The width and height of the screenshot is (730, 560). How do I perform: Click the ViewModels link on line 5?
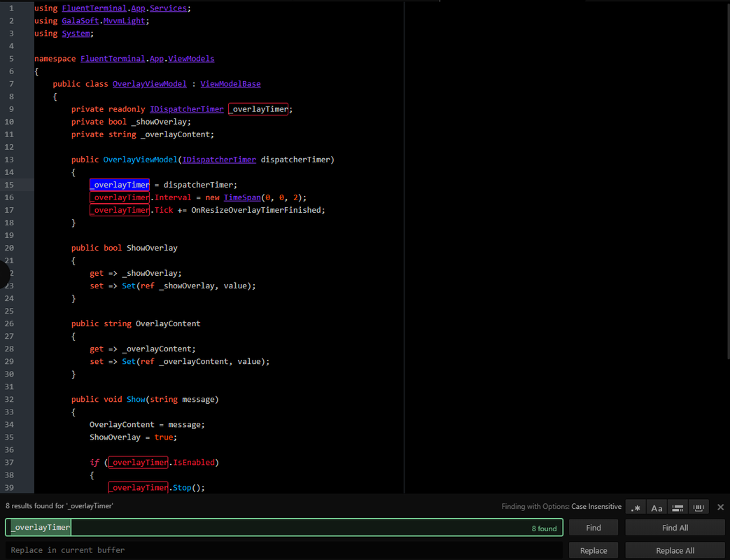(191, 59)
